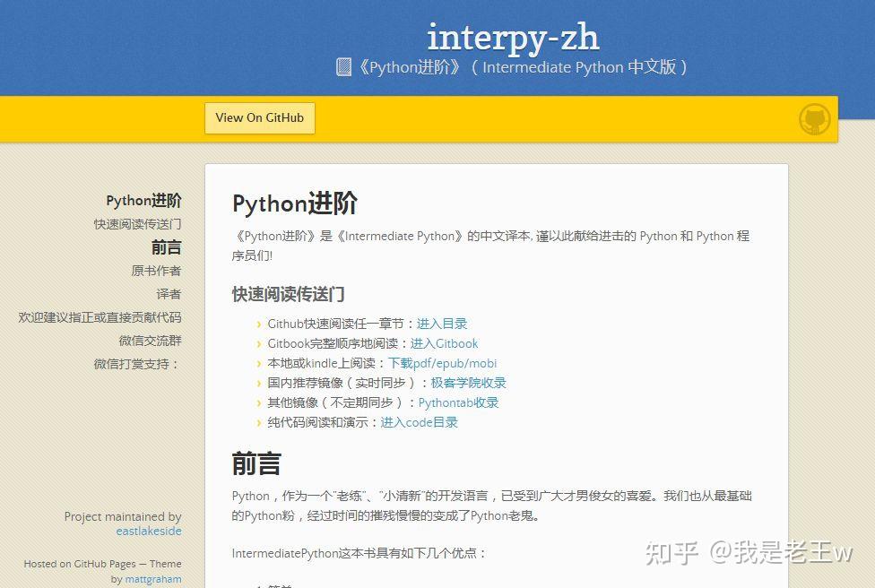Click the 译者 sidebar entry
This screenshot has width=875, height=588.
coord(170,293)
